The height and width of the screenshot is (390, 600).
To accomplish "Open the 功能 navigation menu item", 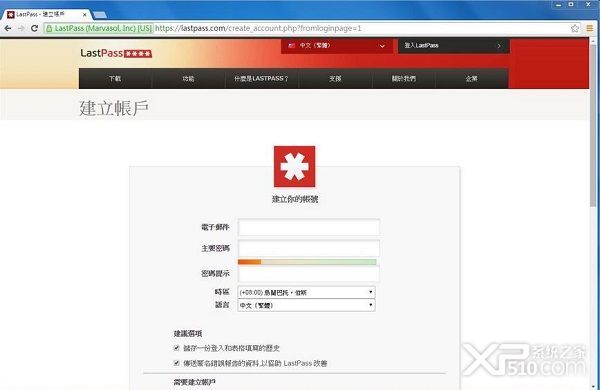I will click(188, 78).
